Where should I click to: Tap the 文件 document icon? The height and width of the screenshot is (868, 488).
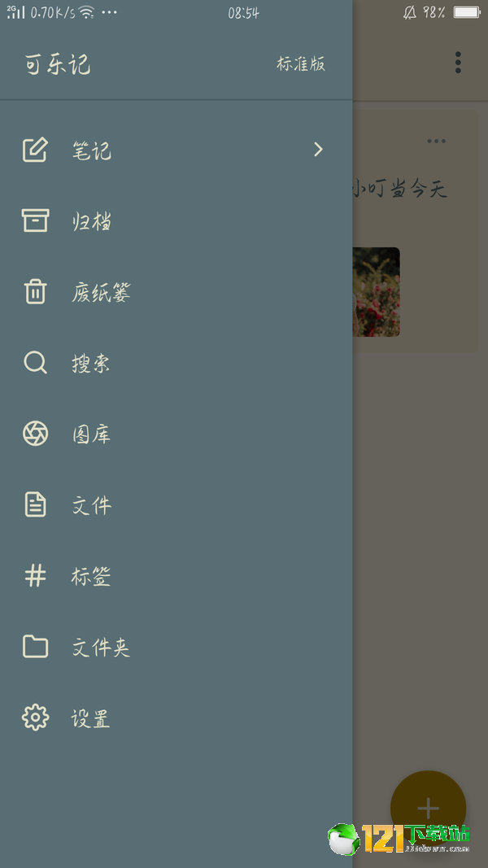click(35, 504)
